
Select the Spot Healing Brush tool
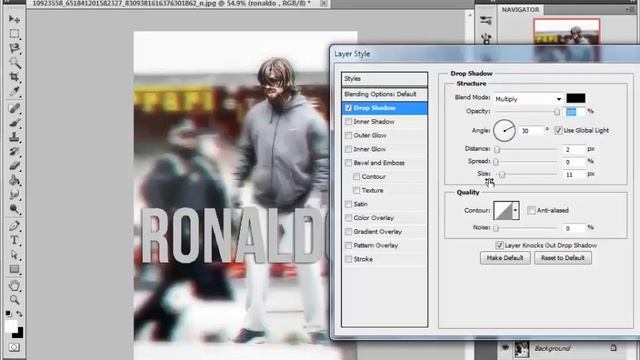14,108
